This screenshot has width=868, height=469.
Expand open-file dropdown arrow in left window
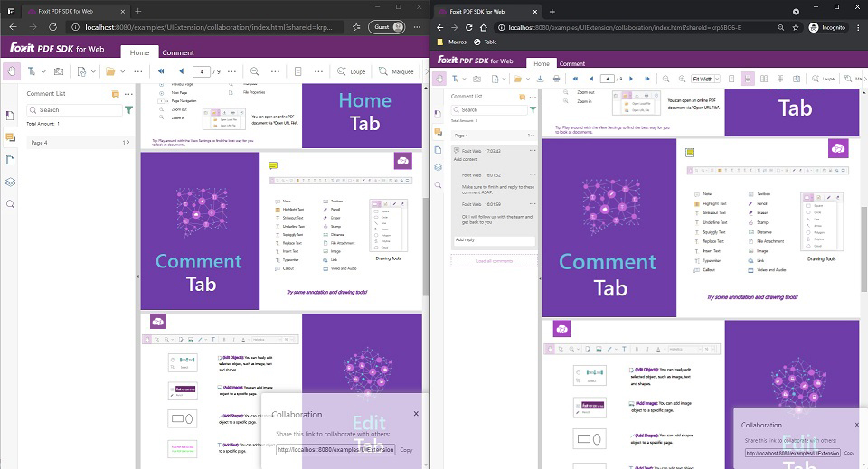[122, 71]
